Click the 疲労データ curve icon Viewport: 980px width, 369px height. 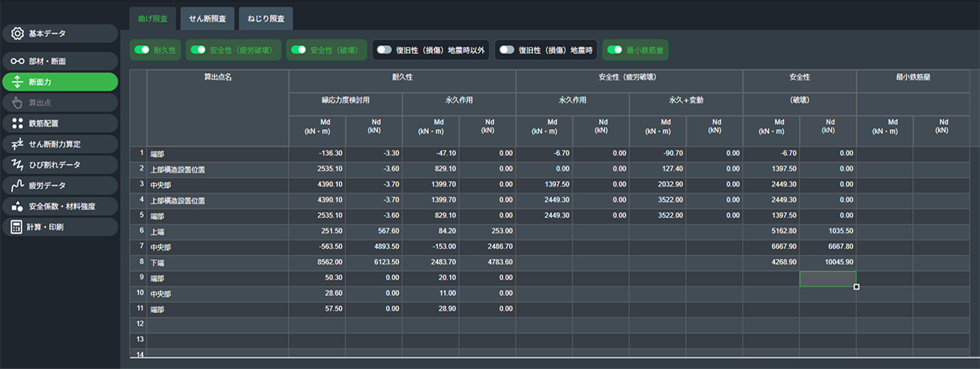pos(17,185)
